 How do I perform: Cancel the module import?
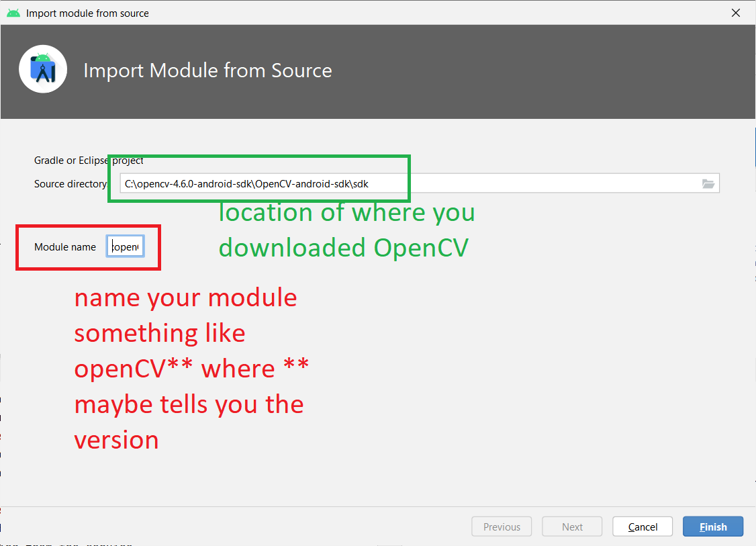(643, 527)
